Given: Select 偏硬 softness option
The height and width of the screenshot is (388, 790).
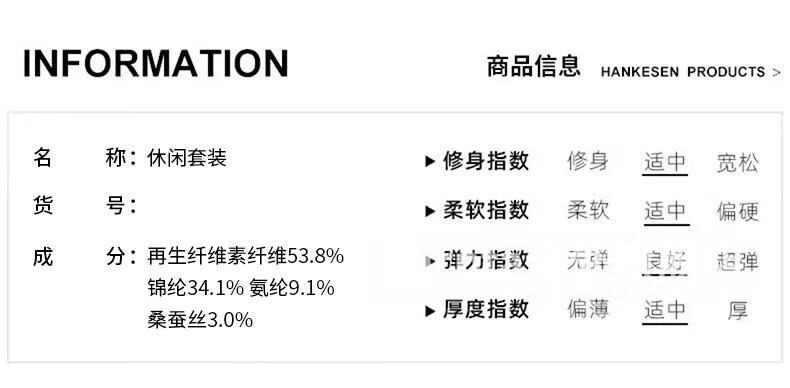Looking at the screenshot, I should click(738, 212).
